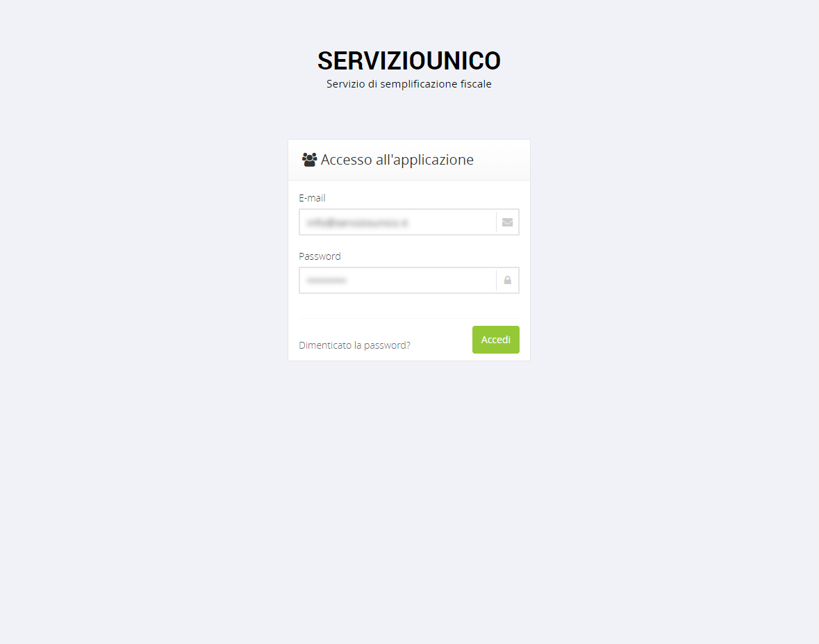Click the "Servizio di semplificazione fiscale" subtitle
The image size is (819, 644).
pyautogui.click(x=409, y=84)
